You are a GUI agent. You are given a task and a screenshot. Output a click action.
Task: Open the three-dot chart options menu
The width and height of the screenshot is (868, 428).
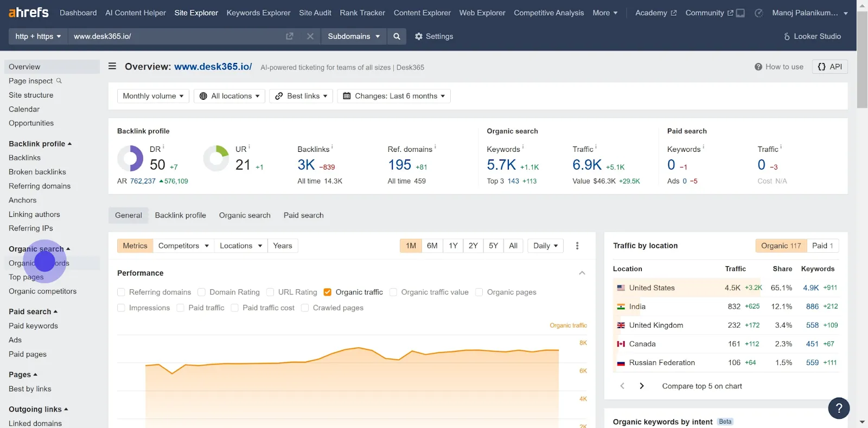pos(577,246)
